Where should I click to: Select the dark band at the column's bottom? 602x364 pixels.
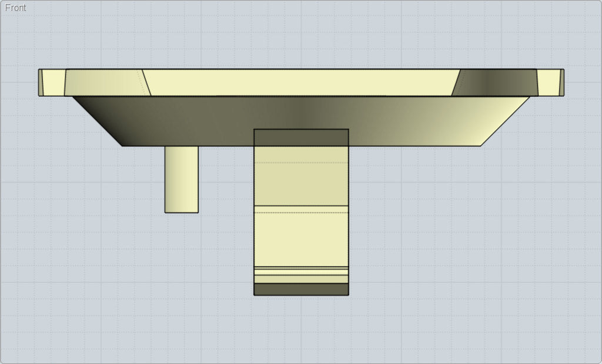click(x=302, y=289)
